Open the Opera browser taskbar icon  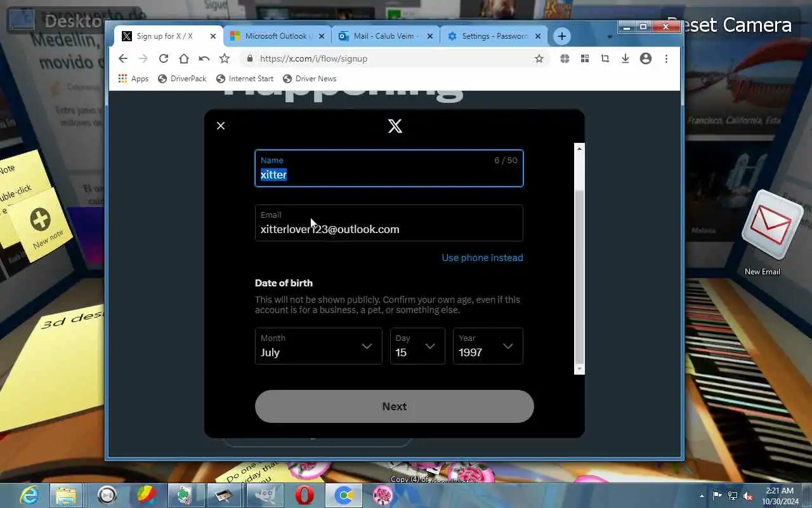304,495
